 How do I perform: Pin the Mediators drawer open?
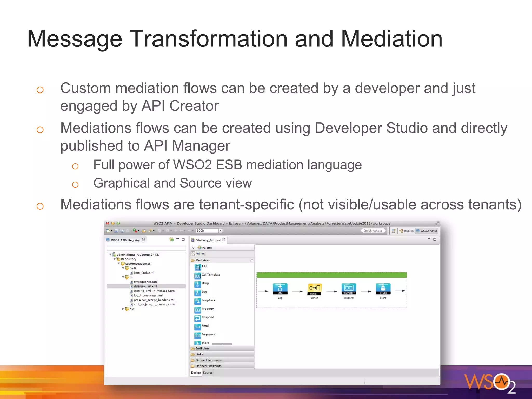[252, 260]
